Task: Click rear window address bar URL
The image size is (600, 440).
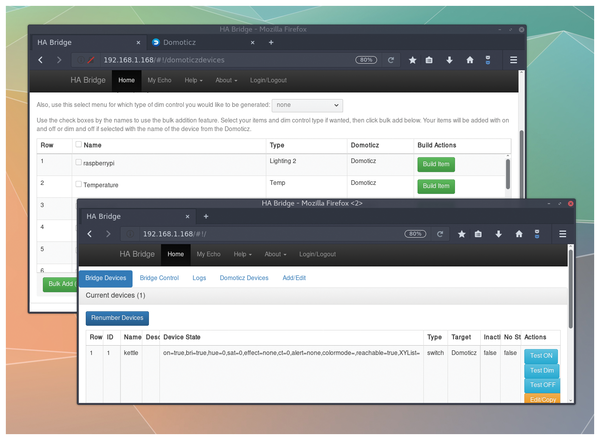Action: (164, 60)
